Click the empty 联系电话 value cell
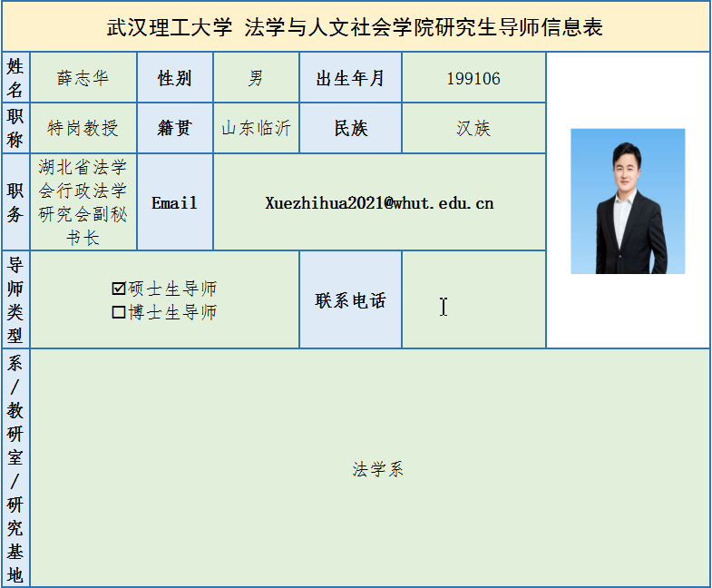 (473, 299)
